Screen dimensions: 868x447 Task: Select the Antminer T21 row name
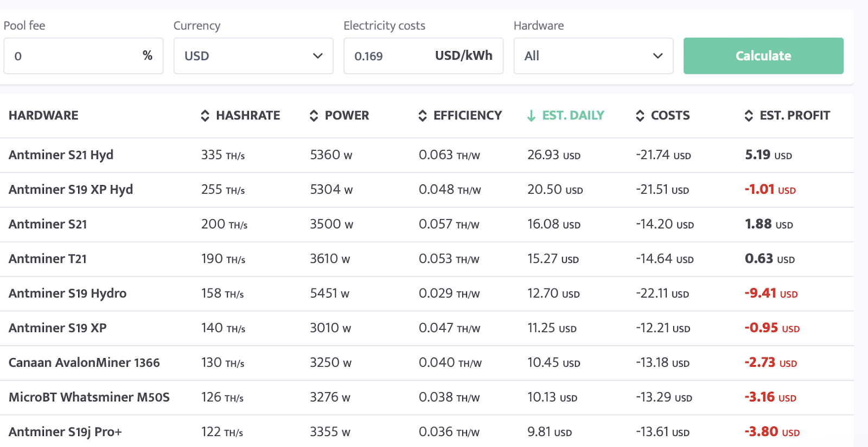tap(48, 259)
